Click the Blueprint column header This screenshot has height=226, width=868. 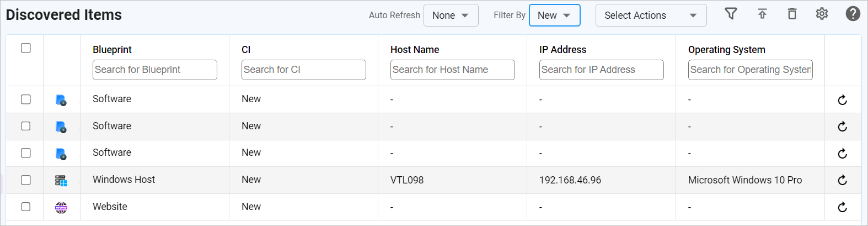pyautogui.click(x=112, y=50)
